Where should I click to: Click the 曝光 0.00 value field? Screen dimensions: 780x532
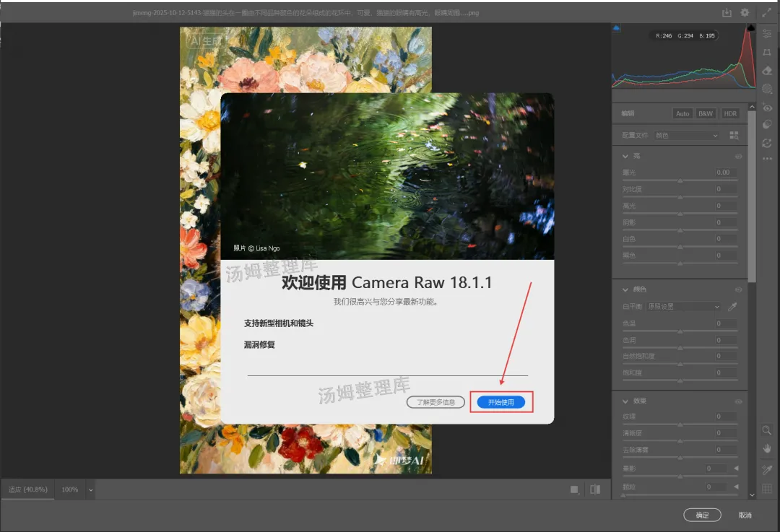726,173
